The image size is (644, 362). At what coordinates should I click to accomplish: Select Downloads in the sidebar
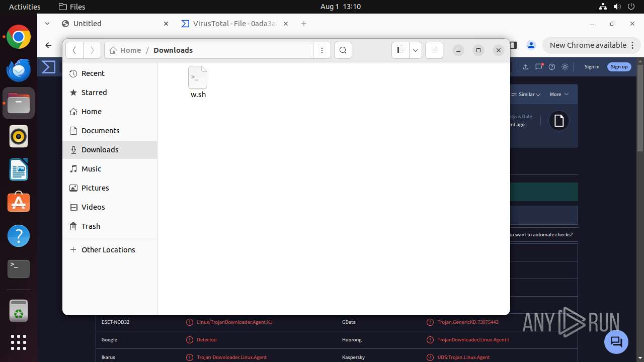pos(110,150)
